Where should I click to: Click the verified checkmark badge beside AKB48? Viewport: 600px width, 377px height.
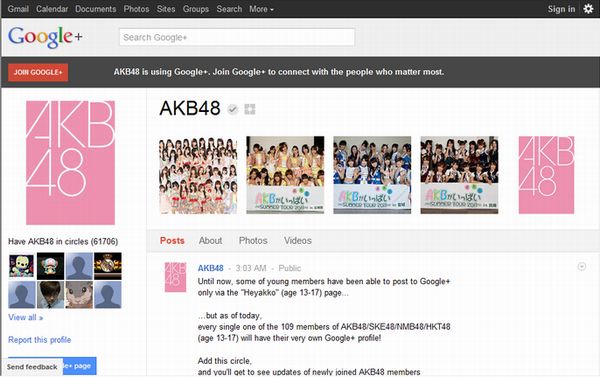(232, 109)
